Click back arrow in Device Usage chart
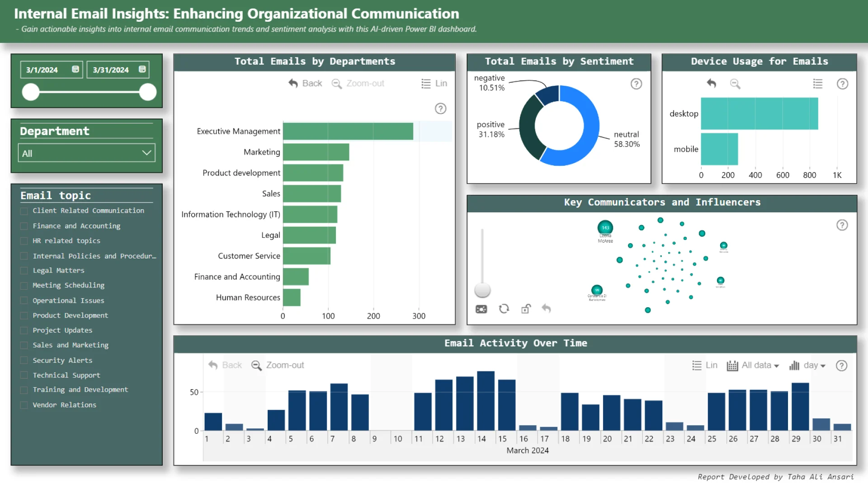 pos(712,84)
